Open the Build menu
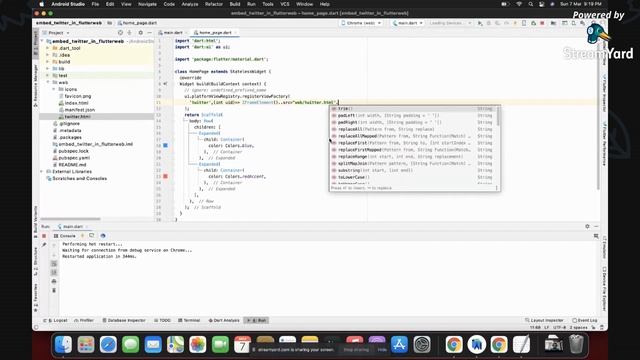 tap(235, 4)
